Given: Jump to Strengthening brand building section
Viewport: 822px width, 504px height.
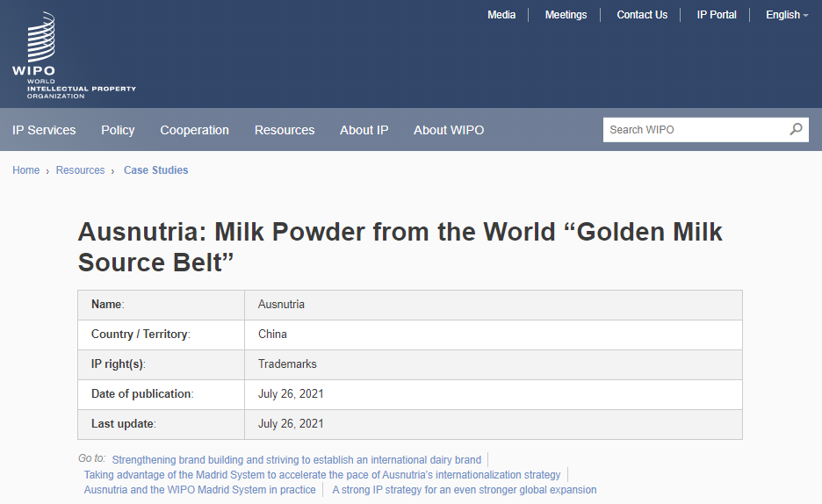Looking at the screenshot, I should (297, 459).
